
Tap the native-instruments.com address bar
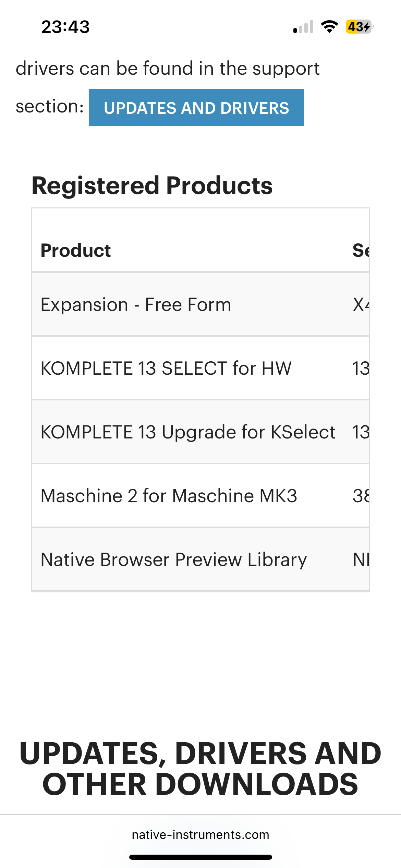(200, 834)
